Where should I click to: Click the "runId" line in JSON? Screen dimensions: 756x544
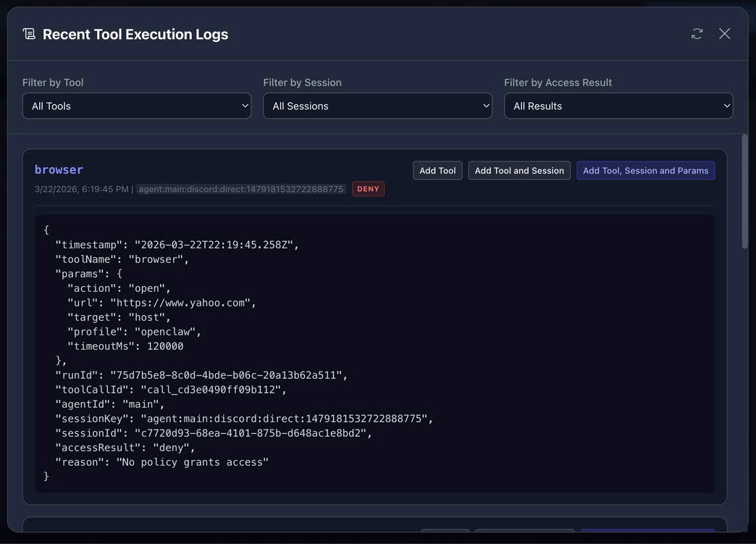201,375
